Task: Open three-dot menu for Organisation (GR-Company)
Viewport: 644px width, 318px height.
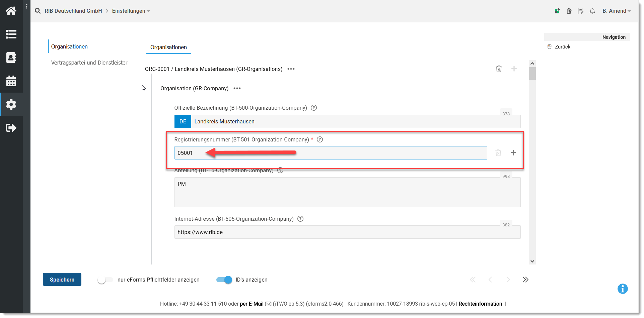Action: (x=237, y=88)
